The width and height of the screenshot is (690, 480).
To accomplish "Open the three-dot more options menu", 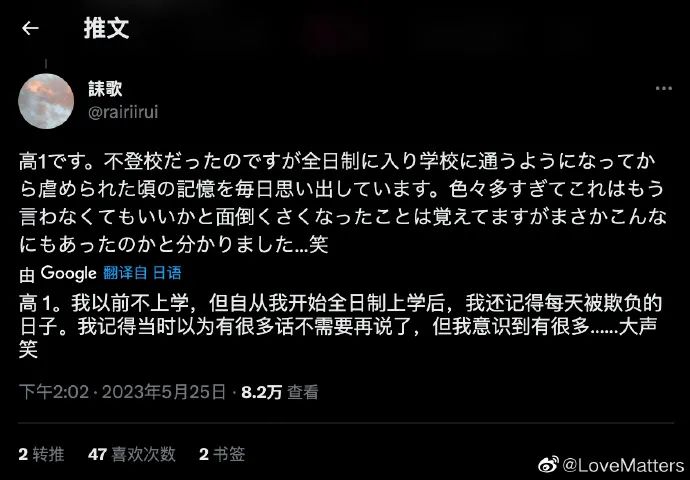I will click(x=664, y=88).
